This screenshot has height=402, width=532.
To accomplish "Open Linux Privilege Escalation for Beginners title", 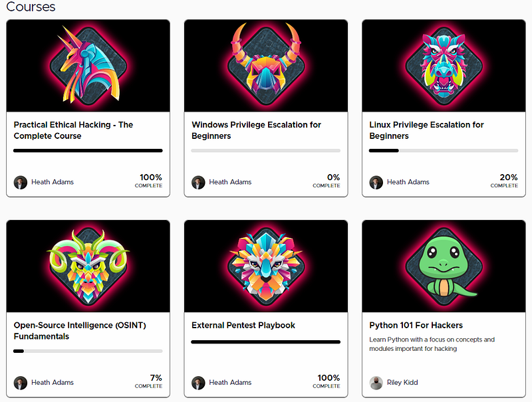I will click(426, 130).
